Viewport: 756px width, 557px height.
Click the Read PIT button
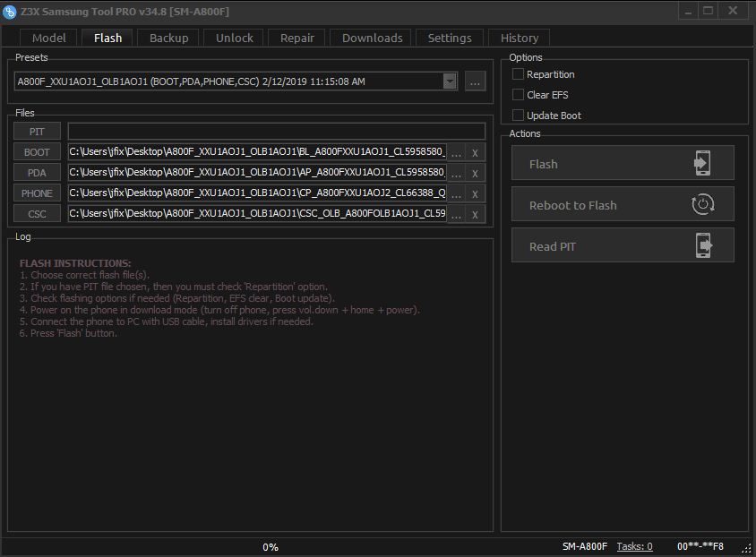(623, 245)
